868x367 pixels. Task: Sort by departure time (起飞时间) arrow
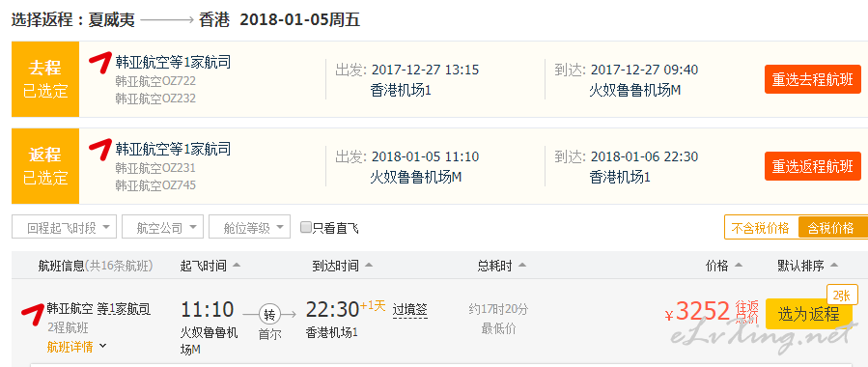(x=237, y=266)
